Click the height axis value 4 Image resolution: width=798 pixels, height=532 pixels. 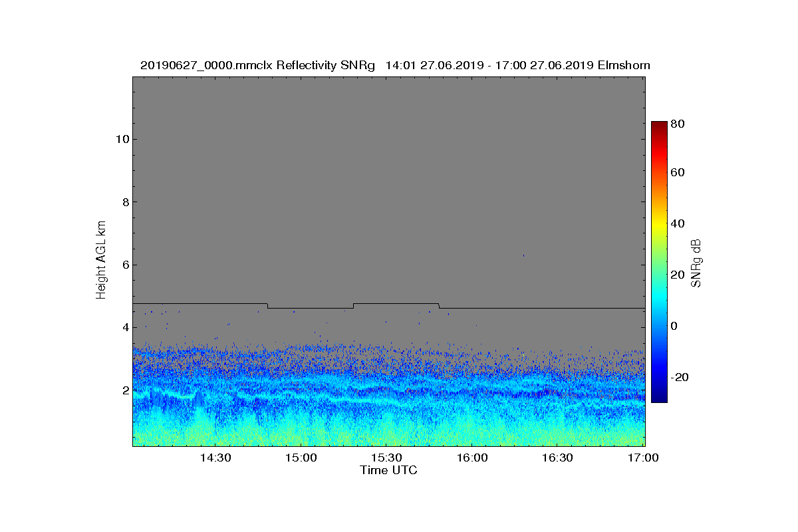point(125,327)
